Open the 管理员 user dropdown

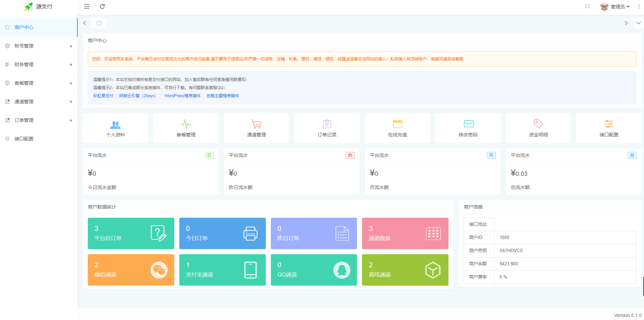pyautogui.click(x=620, y=7)
